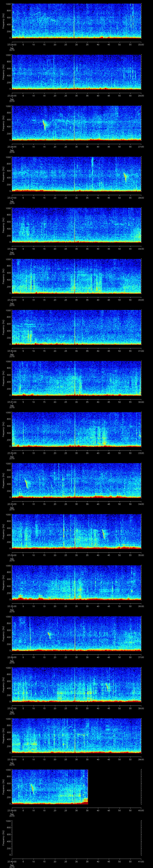This screenshot has height=868, width=153.
Task: Click the 55 second tick label under the 23:39 panel
Action: click(130, 810)
